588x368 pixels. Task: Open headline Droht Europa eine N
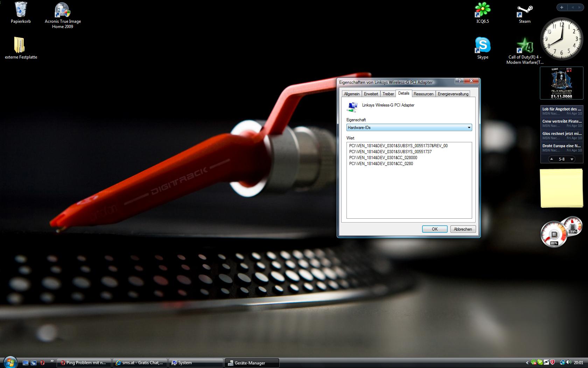click(562, 148)
